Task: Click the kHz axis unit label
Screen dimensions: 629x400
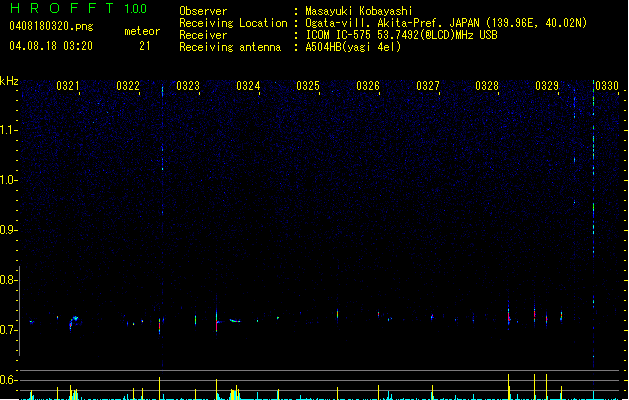Action: tap(9, 81)
